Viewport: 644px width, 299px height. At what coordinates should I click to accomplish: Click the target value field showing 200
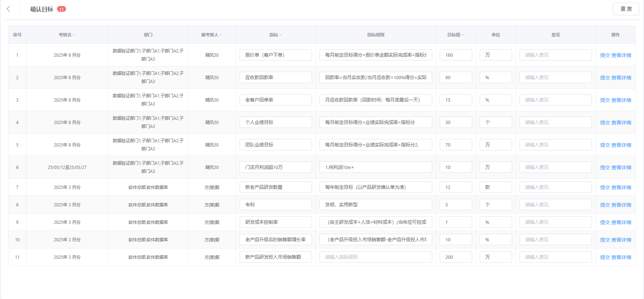[456, 257]
